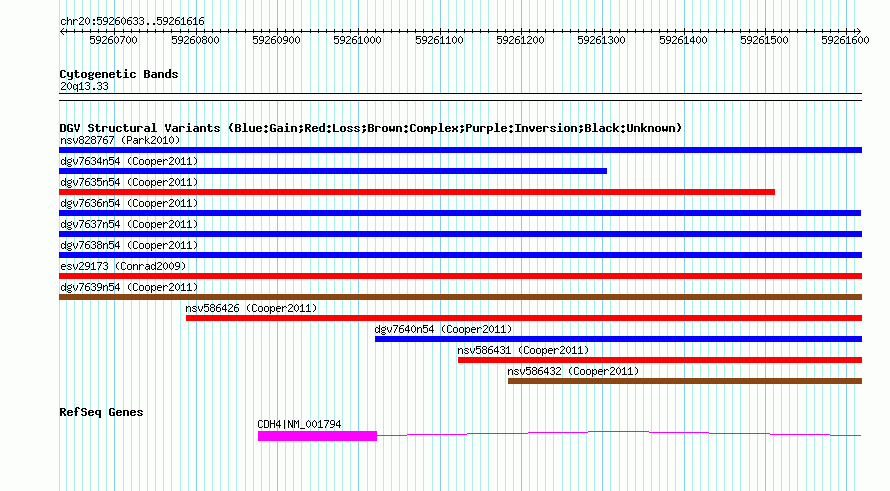Select the red dgv7635n54 loss bar

(417, 192)
